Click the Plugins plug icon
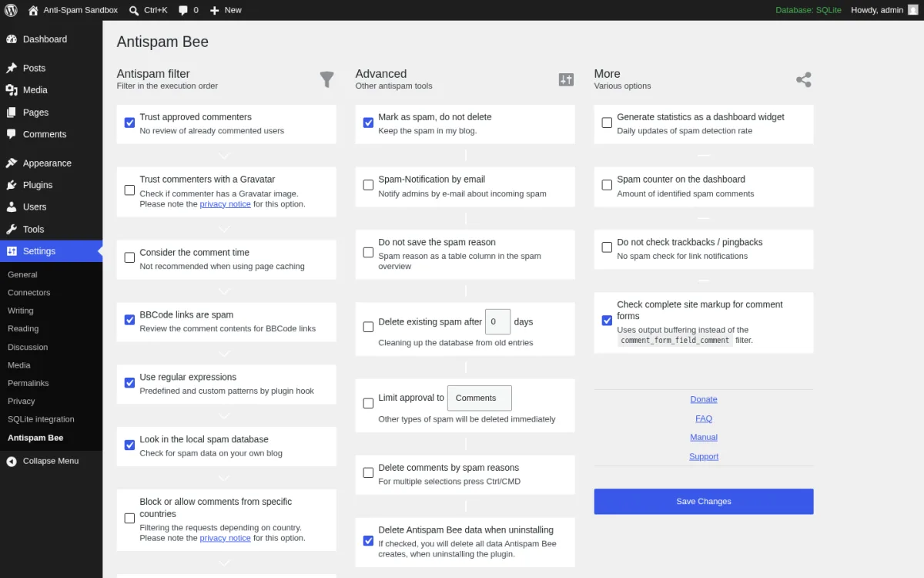 pos(12,185)
